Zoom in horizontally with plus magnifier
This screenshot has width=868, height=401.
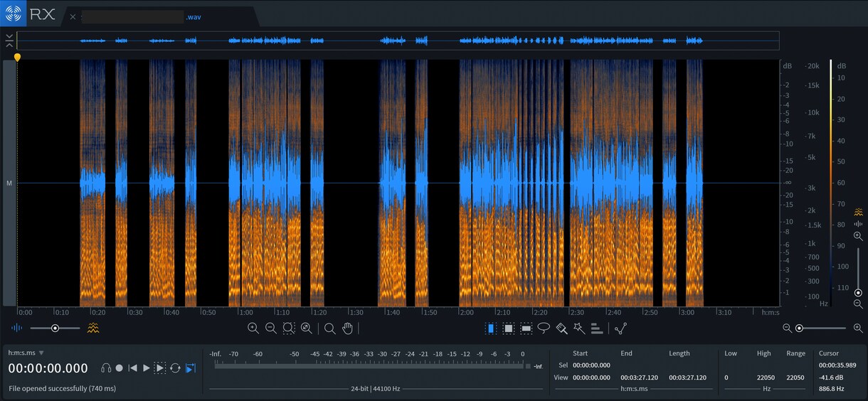click(253, 328)
